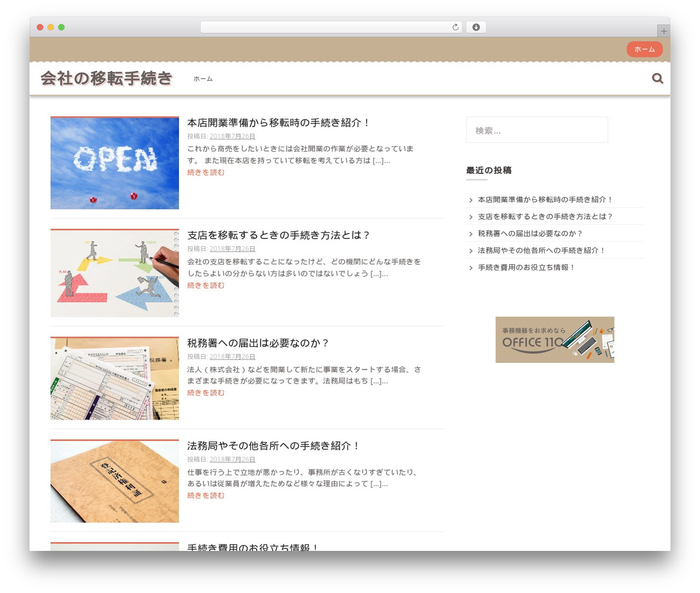Click 続きを読む under 本店開業準備 article

pyautogui.click(x=206, y=172)
